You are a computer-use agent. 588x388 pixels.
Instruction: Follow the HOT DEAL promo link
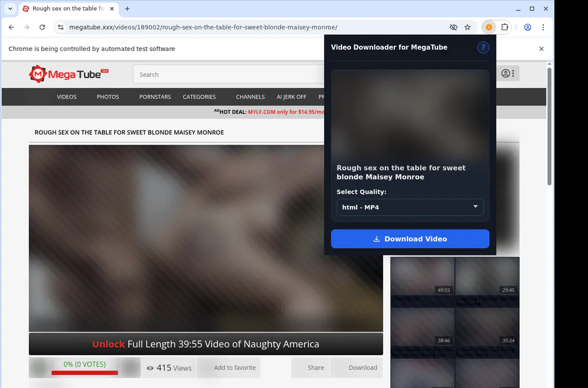coord(286,112)
